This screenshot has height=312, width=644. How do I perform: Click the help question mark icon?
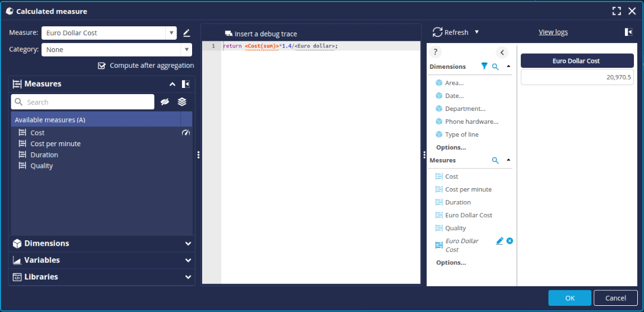(436, 52)
